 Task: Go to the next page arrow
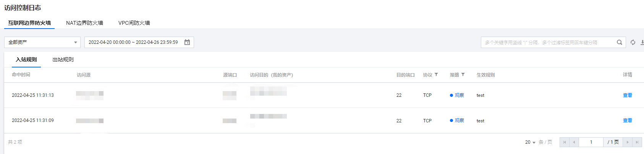[x=628, y=142]
